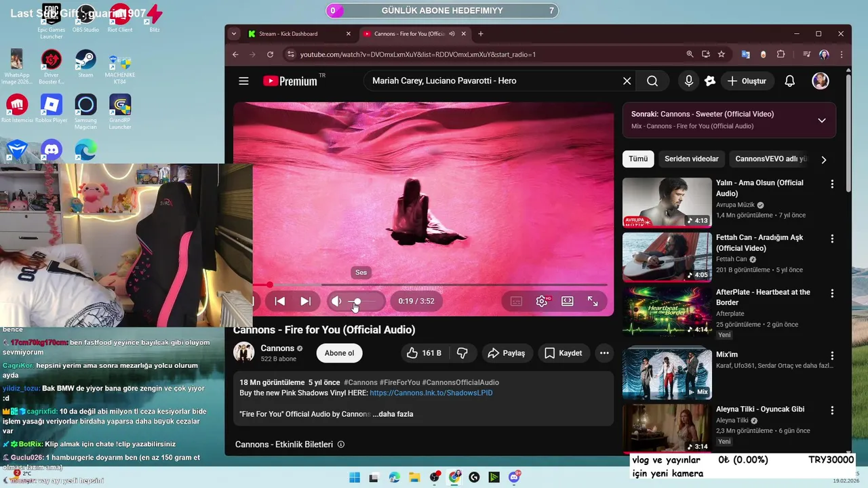Open browser tab search dropdown

234,34
